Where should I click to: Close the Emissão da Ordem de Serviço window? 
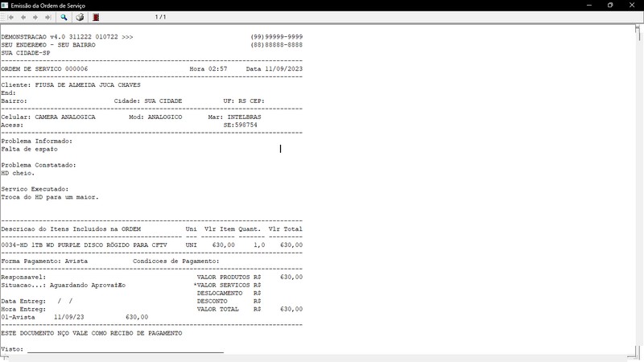(x=632, y=6)
